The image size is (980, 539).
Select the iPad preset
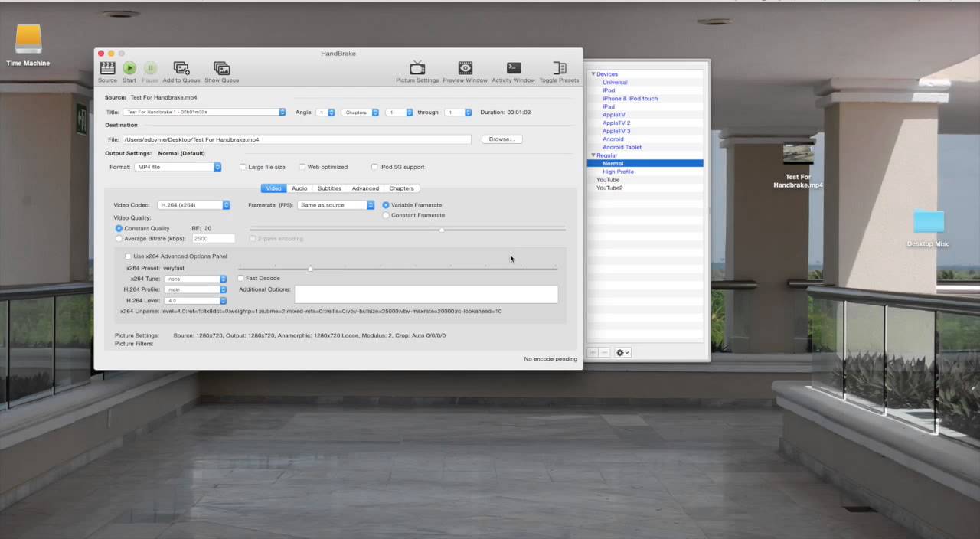[x=609, y=106]
